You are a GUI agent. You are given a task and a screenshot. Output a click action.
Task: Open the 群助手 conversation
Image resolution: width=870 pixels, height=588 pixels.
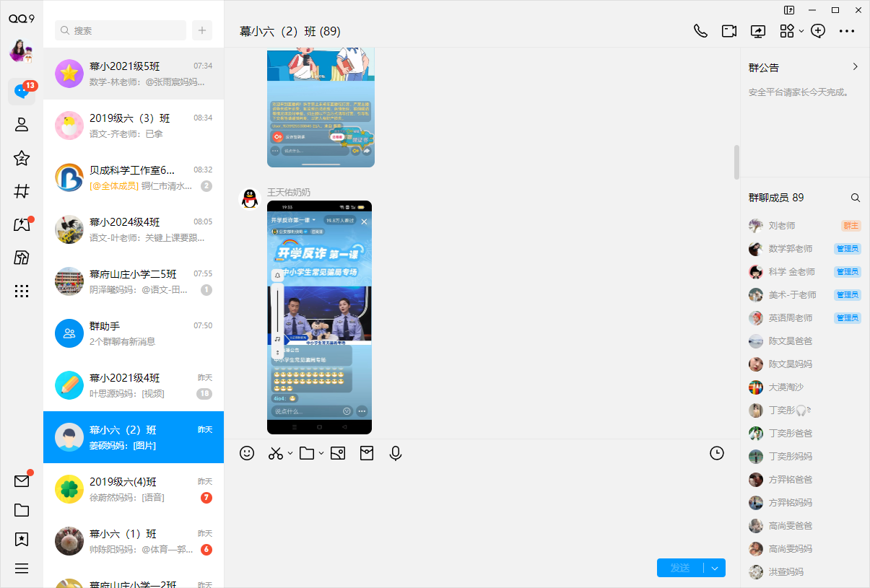(x=134, y=333)
